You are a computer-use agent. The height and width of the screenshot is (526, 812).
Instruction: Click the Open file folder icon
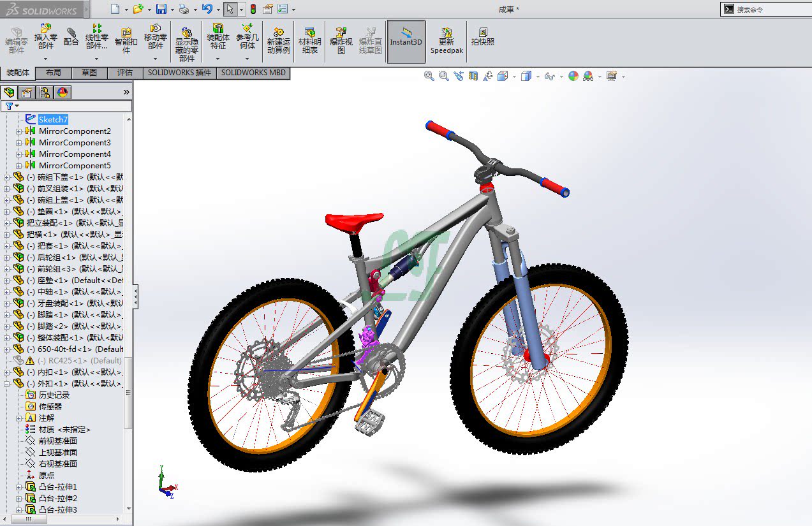point(138,9)
